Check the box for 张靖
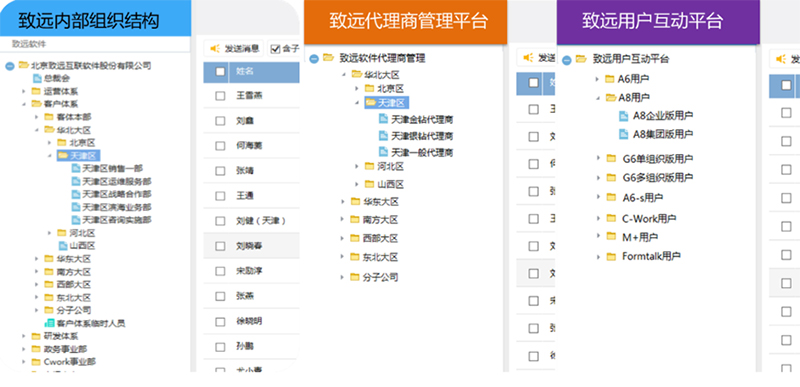This screenshot has height=387, width=800. [220, 171]
